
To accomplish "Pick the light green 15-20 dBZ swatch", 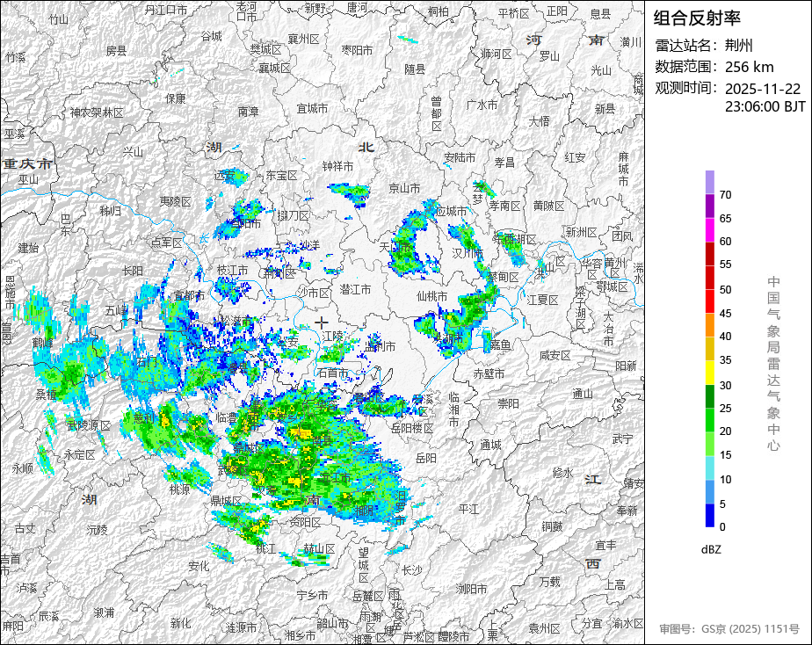I will coord(709,444).
